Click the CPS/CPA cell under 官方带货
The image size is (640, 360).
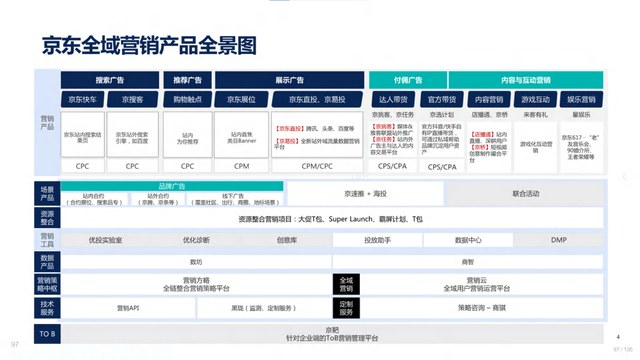[x=442, y=167]
